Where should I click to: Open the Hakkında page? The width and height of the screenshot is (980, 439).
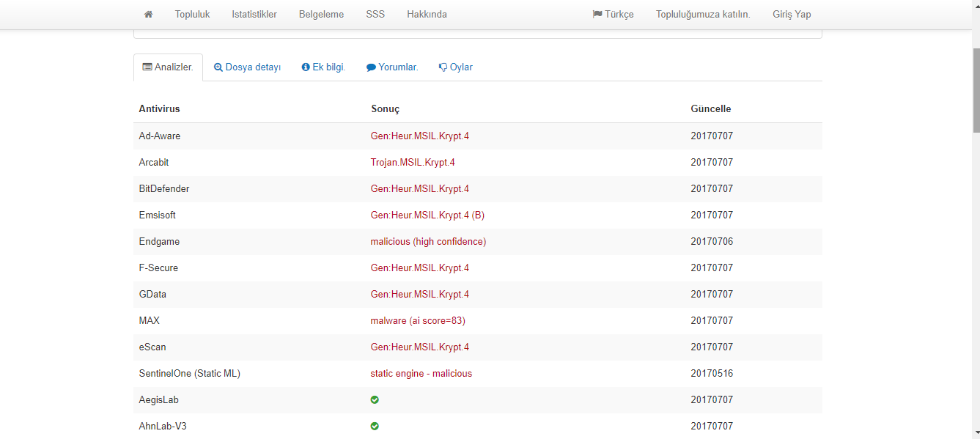pos(427,15)
